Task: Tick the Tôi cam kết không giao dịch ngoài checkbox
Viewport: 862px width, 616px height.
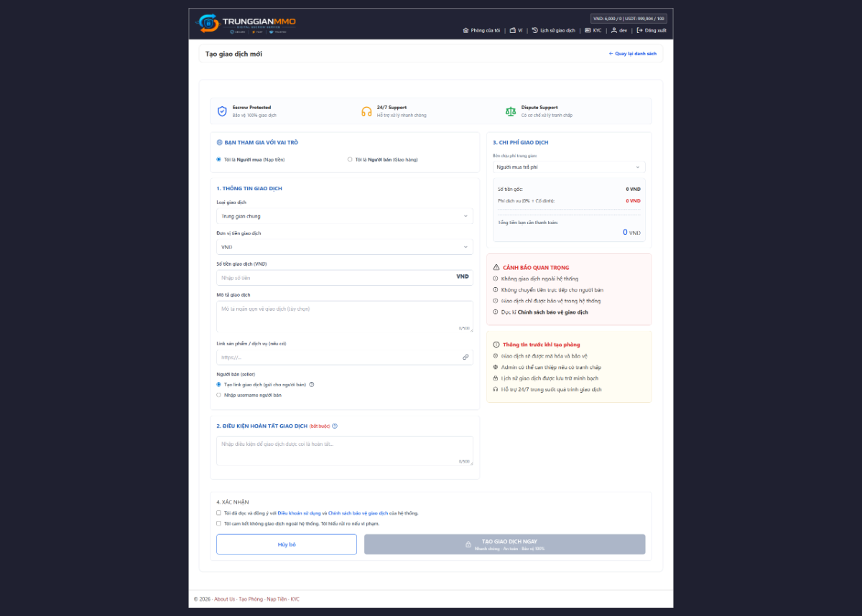Action: click(x=218, y=523)
